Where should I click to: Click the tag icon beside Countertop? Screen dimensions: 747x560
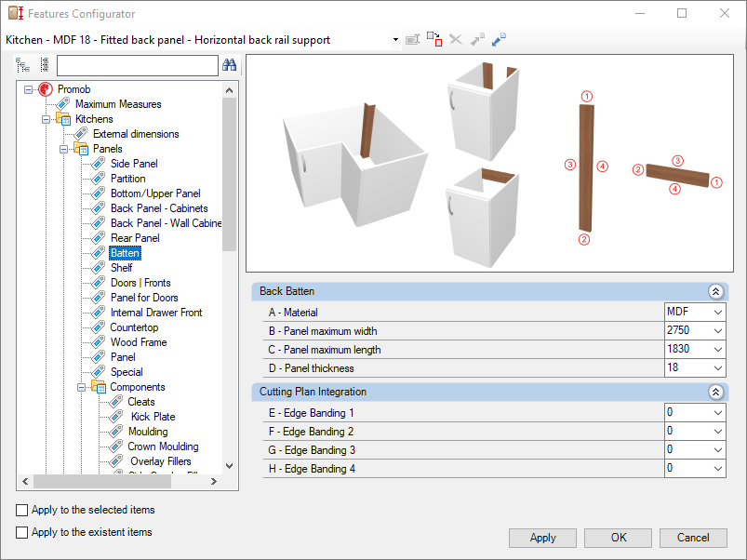[98, 327]
